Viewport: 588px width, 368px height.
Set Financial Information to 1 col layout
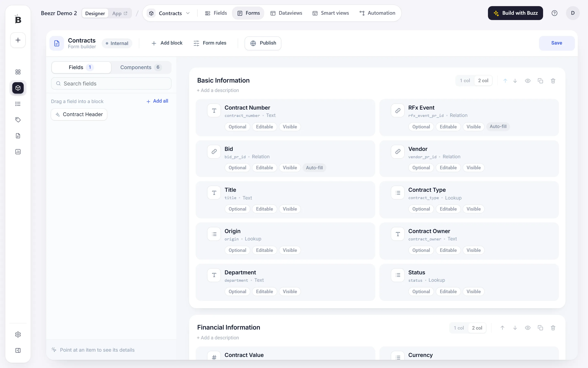(459, 328)
